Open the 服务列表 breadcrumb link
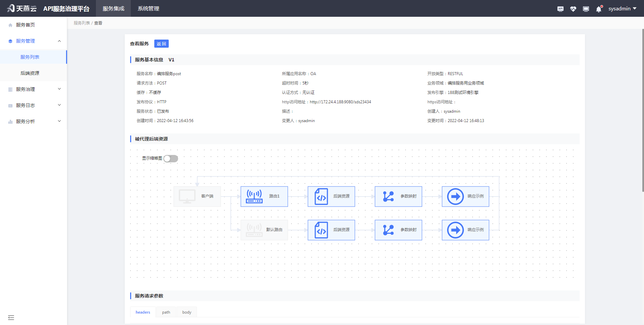The image size is (644, 325). (x=82, y=23)
